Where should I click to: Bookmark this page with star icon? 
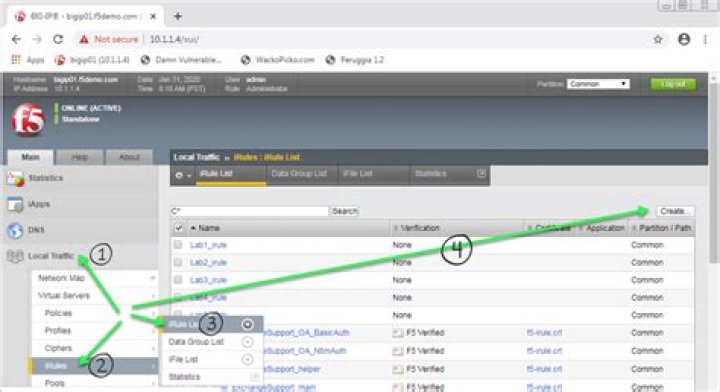tap(658, 39)
